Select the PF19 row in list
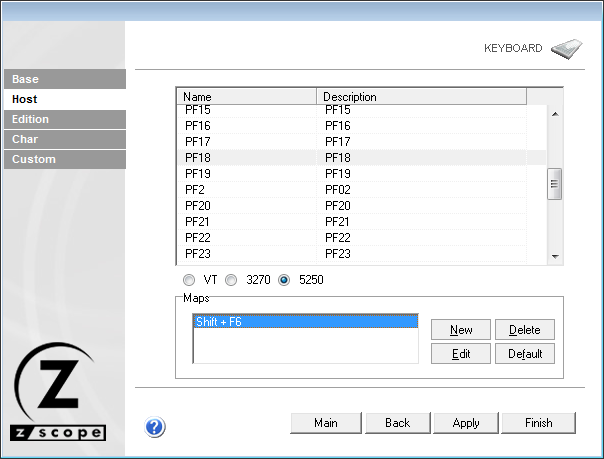This screenshot has width=604, height=459. [361, 174]
